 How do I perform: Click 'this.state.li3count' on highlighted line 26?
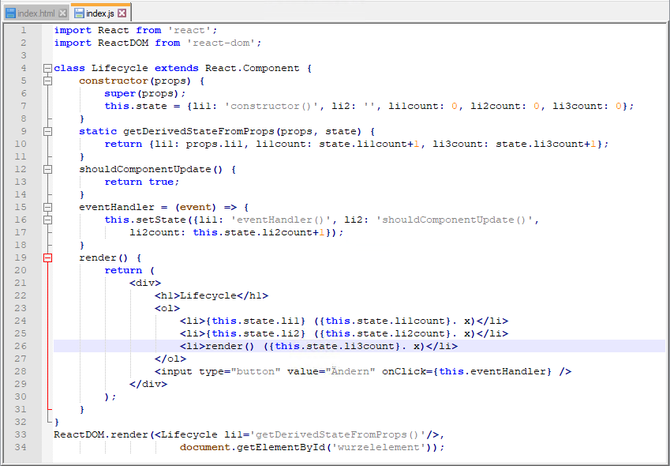point(335,346)
